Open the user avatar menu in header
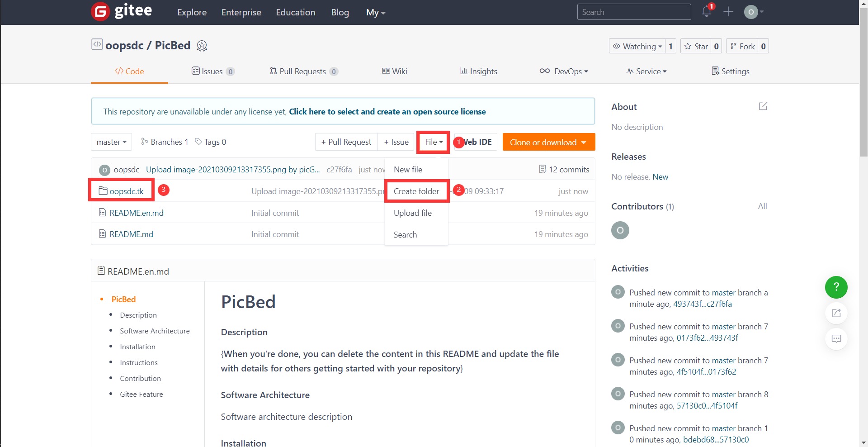The height and width of the screenshot is (447, 868). pos(754,12)
